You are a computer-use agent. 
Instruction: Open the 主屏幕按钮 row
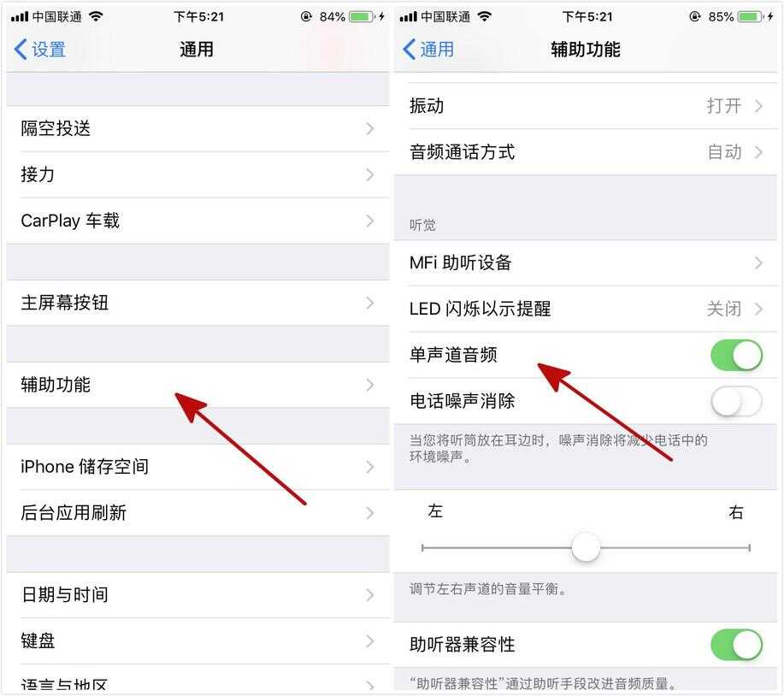click(x=198, y=303)
